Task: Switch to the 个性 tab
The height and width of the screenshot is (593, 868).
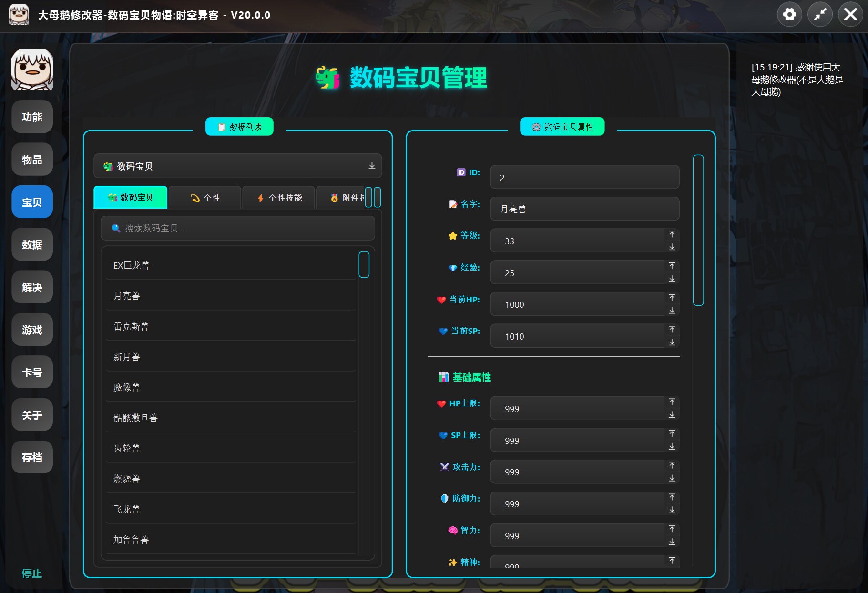Action: click(205, 198)
